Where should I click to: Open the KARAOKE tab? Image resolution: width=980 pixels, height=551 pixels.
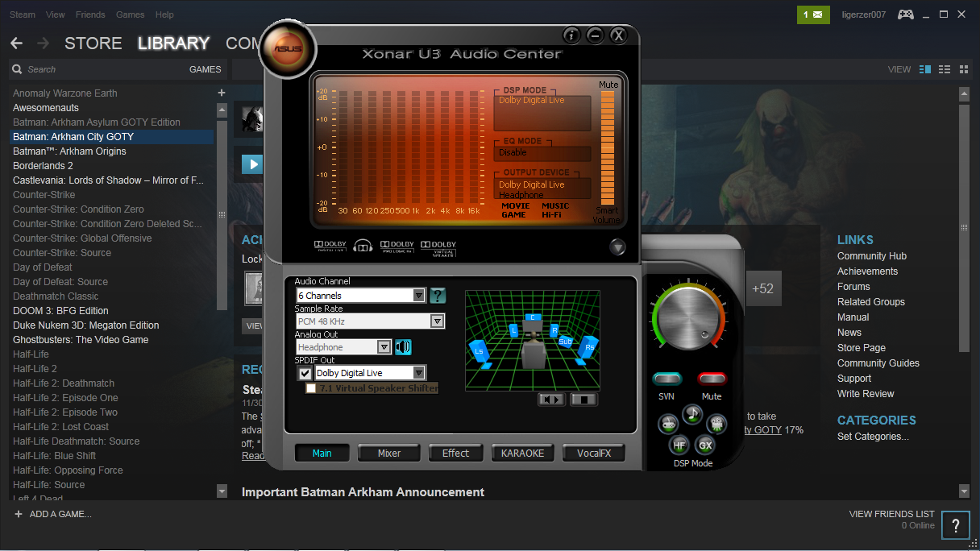pos(522,453)
